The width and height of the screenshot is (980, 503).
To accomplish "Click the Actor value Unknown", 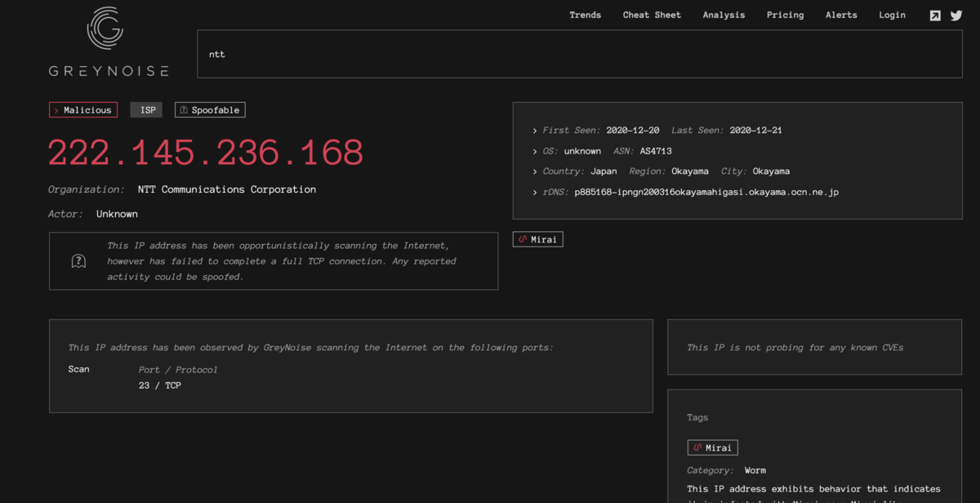I will click(117, 214).
